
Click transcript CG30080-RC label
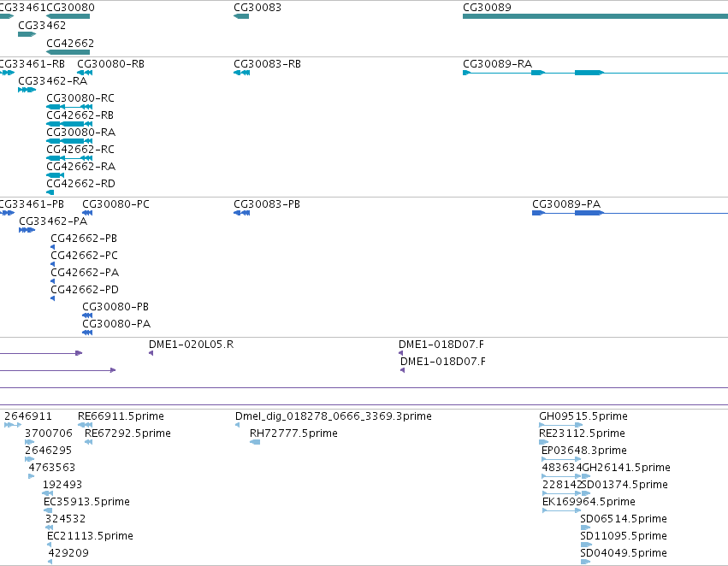(80, 97)
